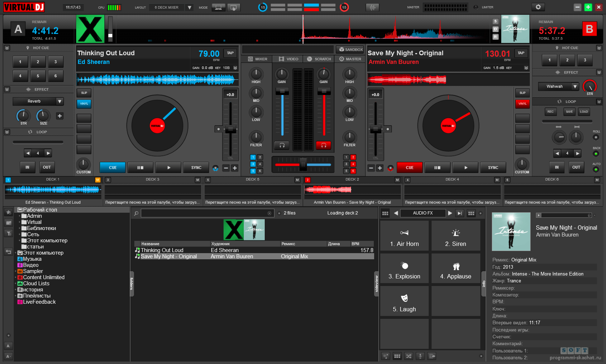The image size is (606, 364).
Task: Play the AUDIO FX sampler bank
Action: tap(450, 213)
